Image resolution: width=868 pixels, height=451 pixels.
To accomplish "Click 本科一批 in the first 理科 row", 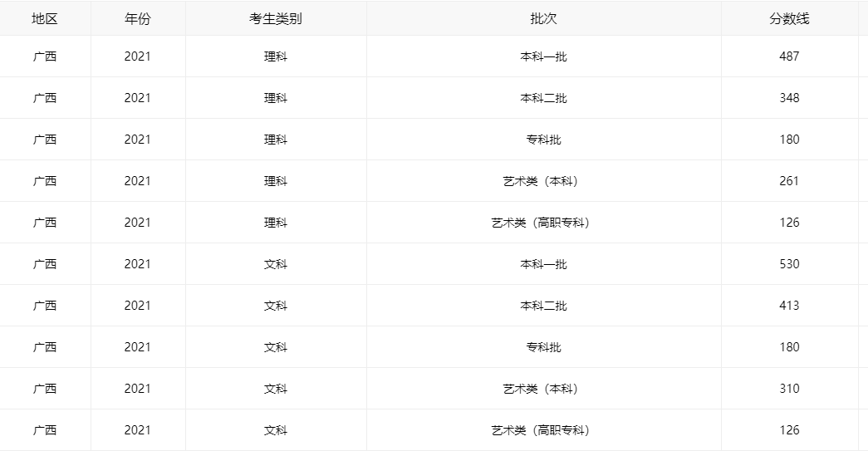I will coord(543,56).
